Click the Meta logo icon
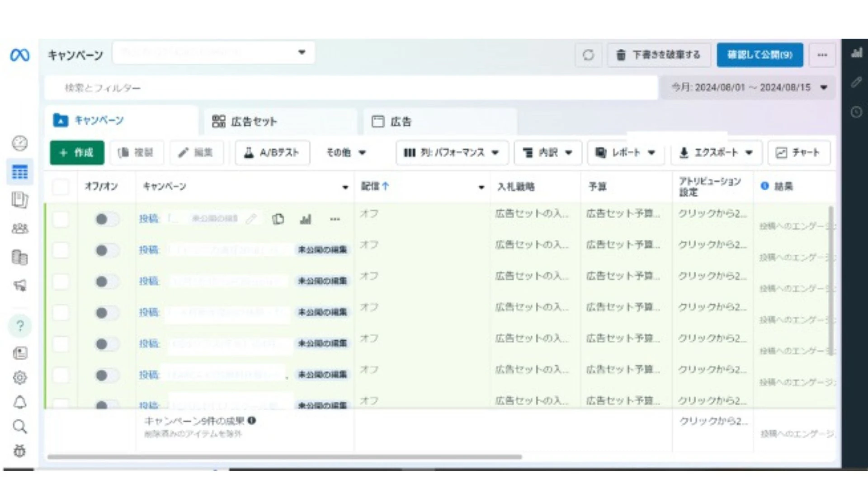Screen dimensions: 868x488 pyautogui.click(x=20, y=55)
